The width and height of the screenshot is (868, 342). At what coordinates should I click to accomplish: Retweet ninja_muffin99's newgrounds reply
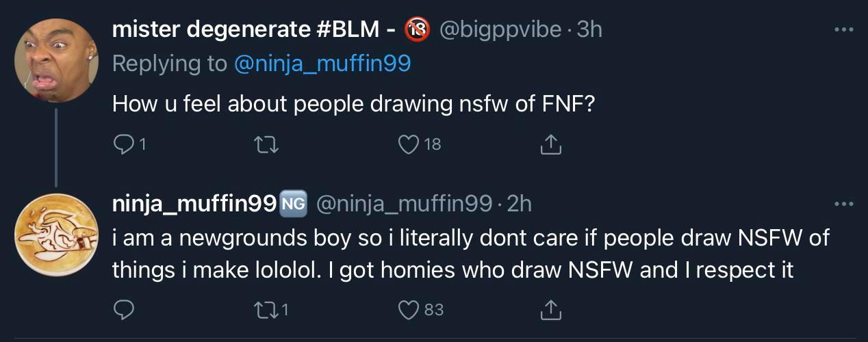pos(264,310)
